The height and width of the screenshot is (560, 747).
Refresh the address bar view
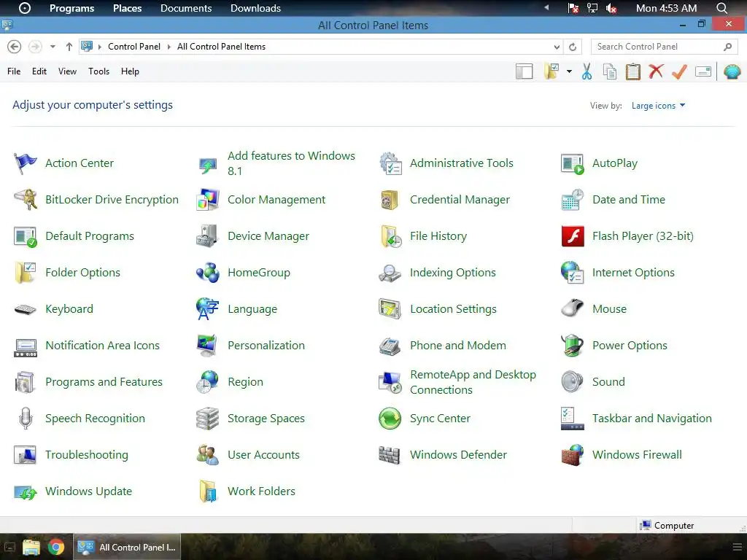pyautogui.click(x=573, y=47)
